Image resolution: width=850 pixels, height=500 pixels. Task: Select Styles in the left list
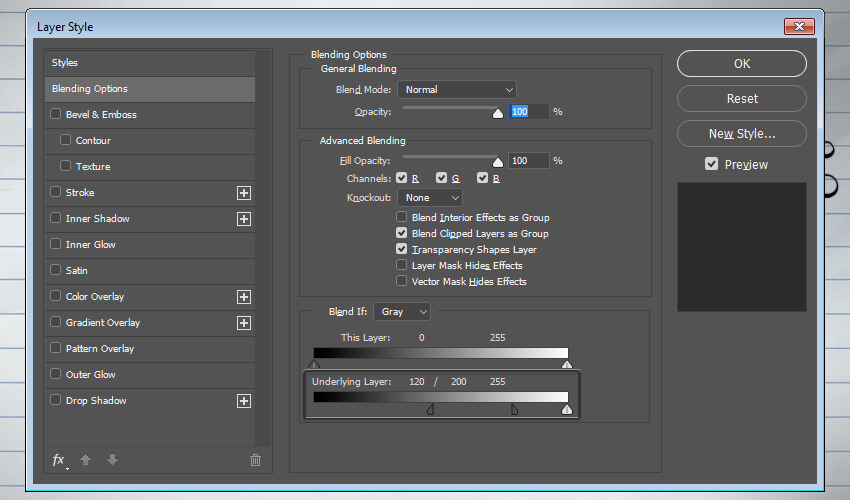[x=150, y=63]
